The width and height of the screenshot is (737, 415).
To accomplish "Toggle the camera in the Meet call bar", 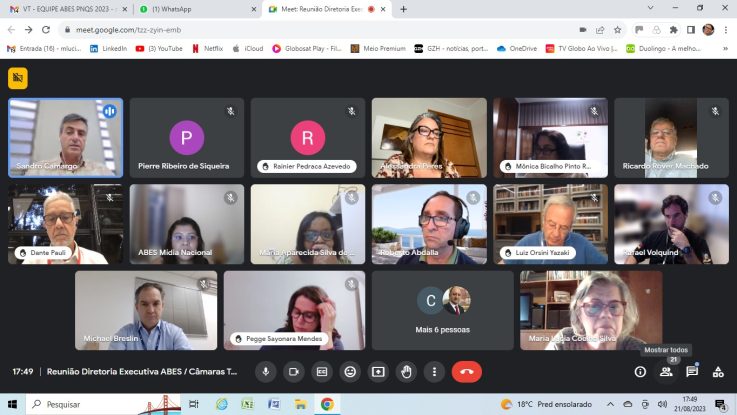I will 294,371.
